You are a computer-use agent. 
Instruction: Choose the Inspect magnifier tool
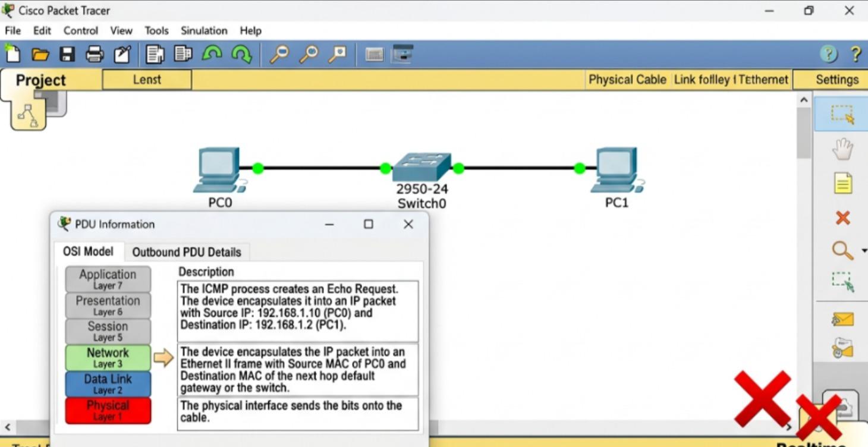[842, 251]
